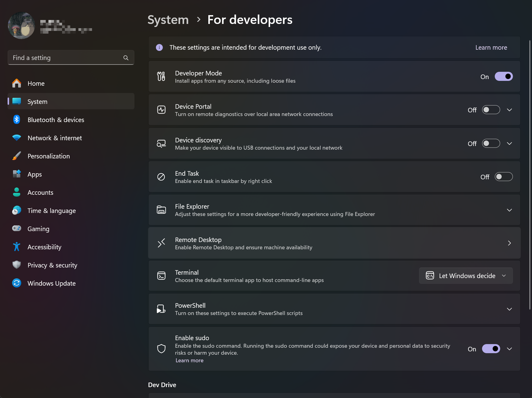The width and height of the screenshot is (532, 398).
Task: Click the Gaming controller icon
Action: pyautogui.click(x=17, y=228)
